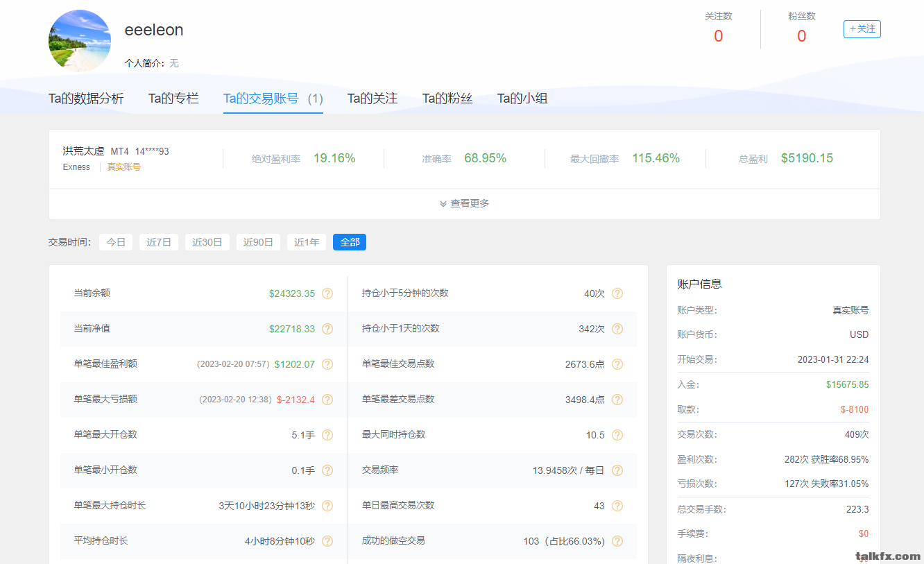Image resolution: width=924 pixels, height=564 pixels.
Task: Click the 入金 amount $15675.85
Action: click(x=848, y=384)
